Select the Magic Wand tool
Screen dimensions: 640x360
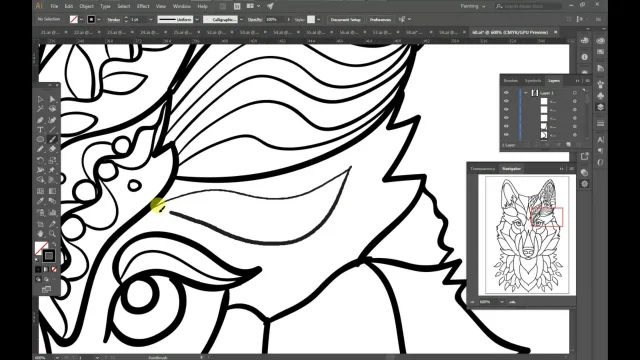[x=40, y=109]
